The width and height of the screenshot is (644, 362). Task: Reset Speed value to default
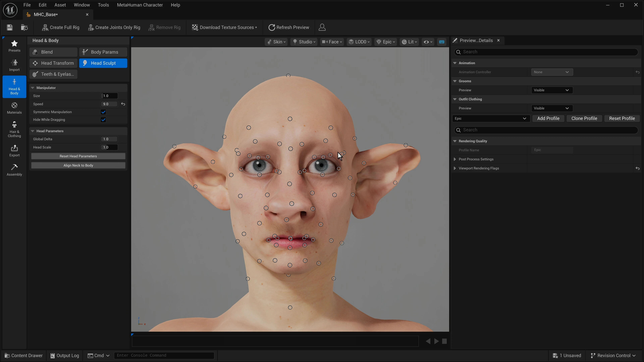(x=123, y=104)
